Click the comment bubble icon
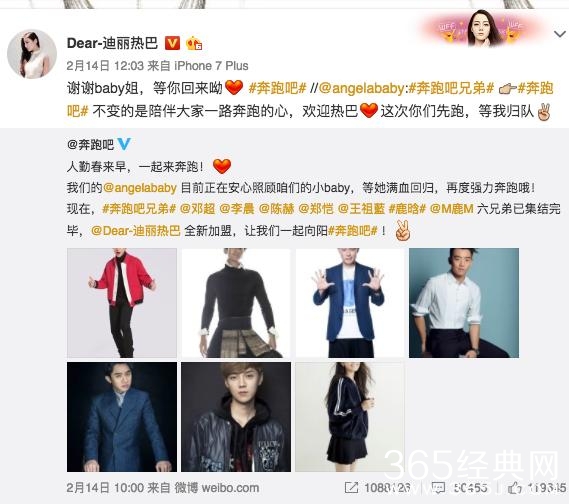The image size is (569, 504). click(x=438, y=488)
